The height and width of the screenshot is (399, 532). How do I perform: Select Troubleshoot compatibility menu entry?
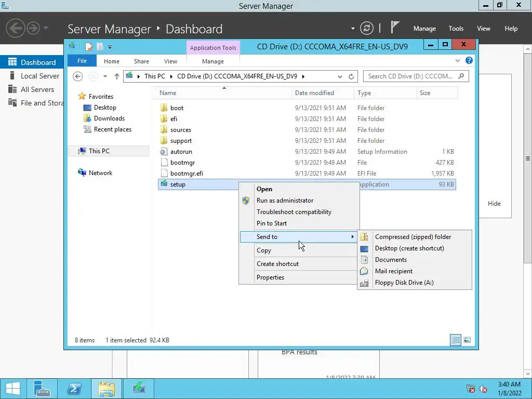[x=294, y=212]
